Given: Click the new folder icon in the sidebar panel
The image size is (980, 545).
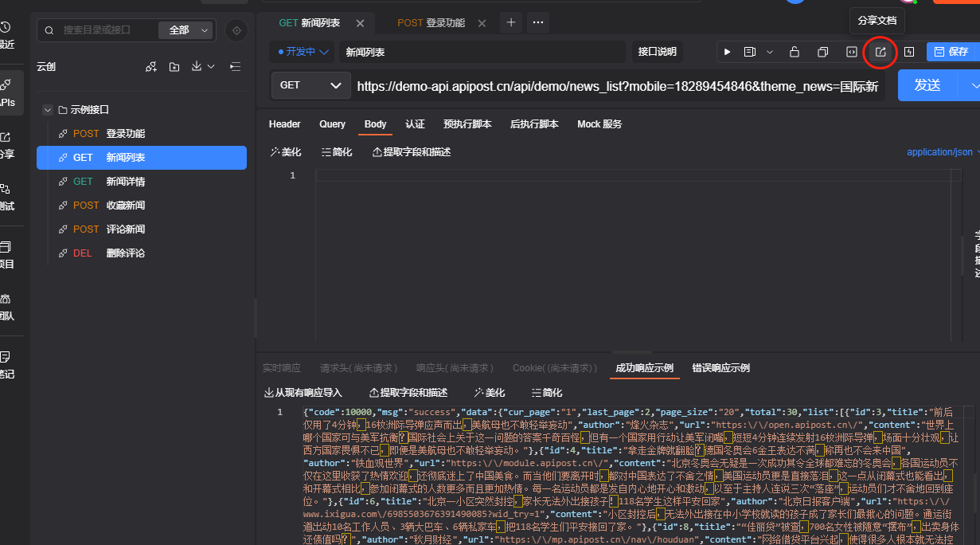Looking at the screenshot, I should tap(174, 67).
